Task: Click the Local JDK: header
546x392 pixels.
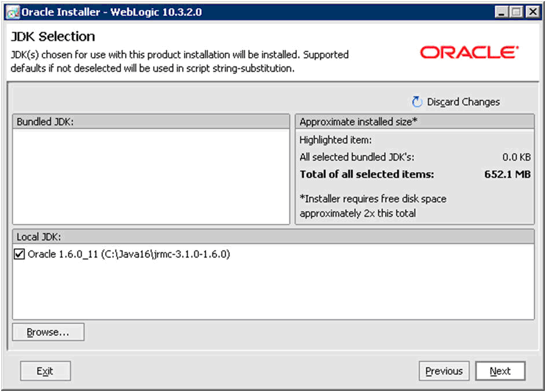Action: 274,236
